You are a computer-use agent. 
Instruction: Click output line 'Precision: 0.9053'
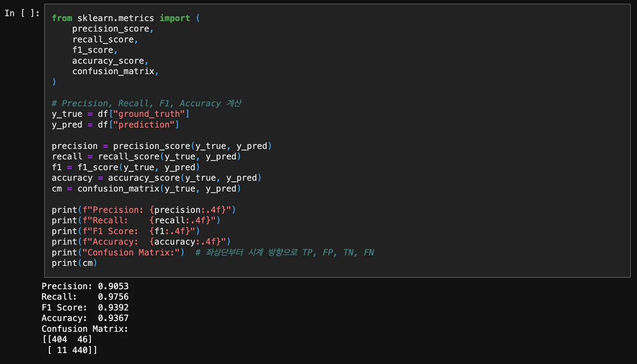pos(85,286)
